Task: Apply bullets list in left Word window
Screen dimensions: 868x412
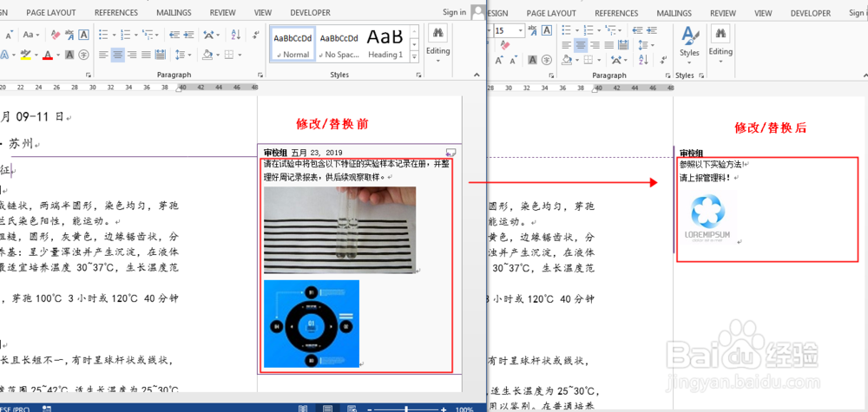Action: [x=103, y=35]
